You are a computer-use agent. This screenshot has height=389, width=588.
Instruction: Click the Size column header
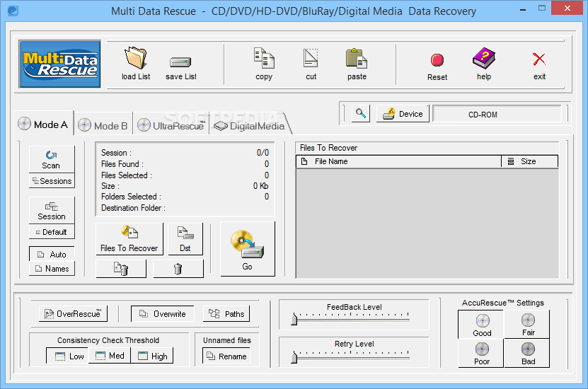[530, 161]
